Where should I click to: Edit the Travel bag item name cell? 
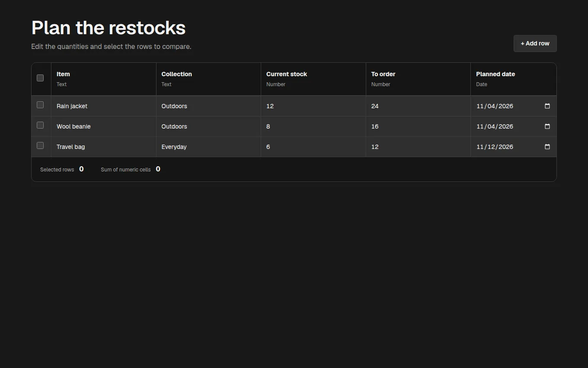[x=104, y=147]
